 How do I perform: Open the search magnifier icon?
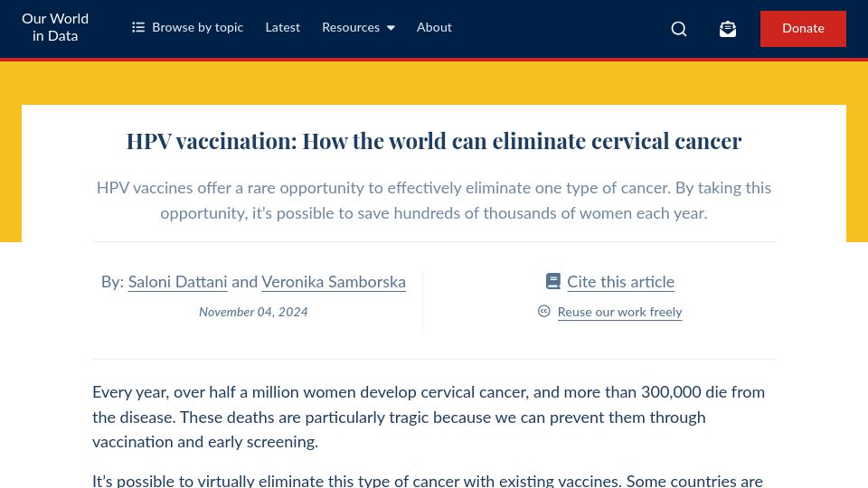(x=679, y=29)
